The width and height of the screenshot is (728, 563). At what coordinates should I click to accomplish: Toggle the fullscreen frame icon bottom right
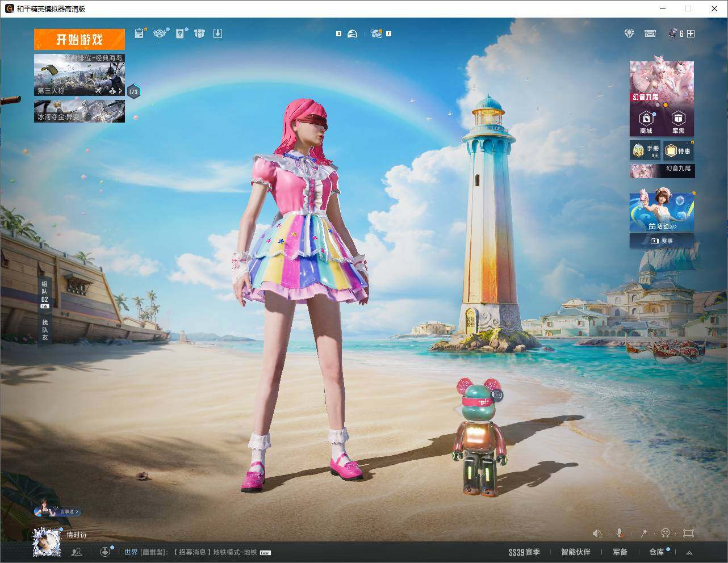pos(688,533)
